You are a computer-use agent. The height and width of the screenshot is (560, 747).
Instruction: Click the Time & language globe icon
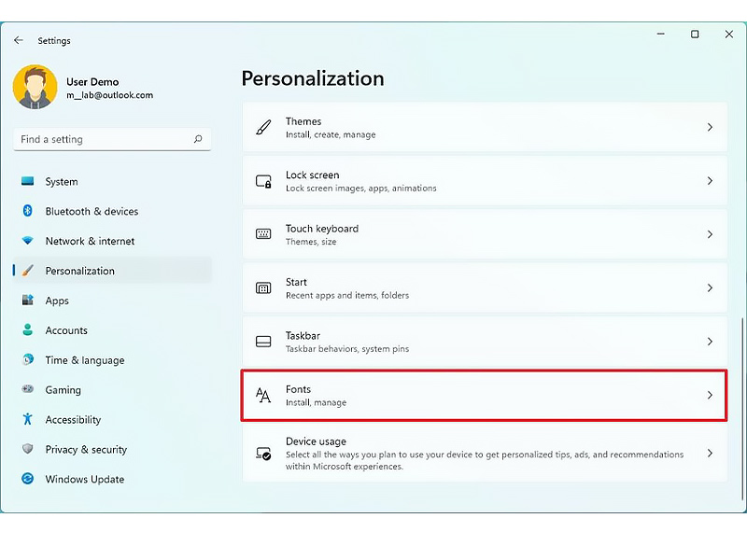tap(28, 359)
